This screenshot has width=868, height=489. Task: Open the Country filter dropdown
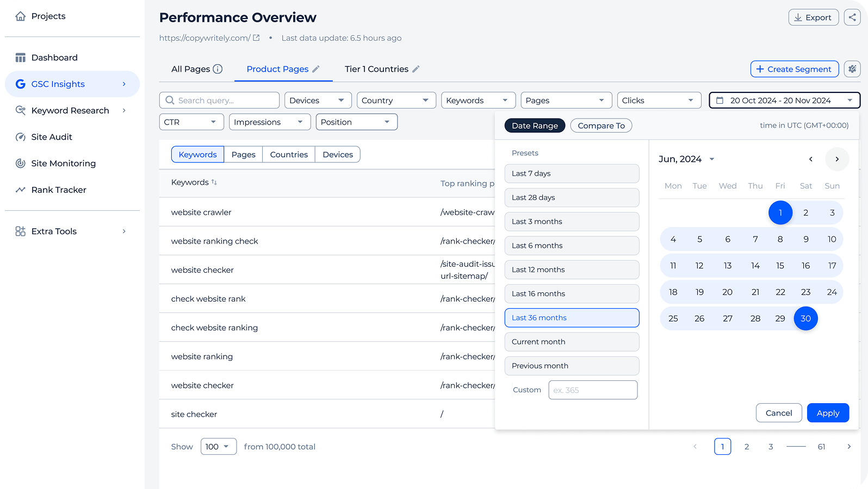pos(396,101)
